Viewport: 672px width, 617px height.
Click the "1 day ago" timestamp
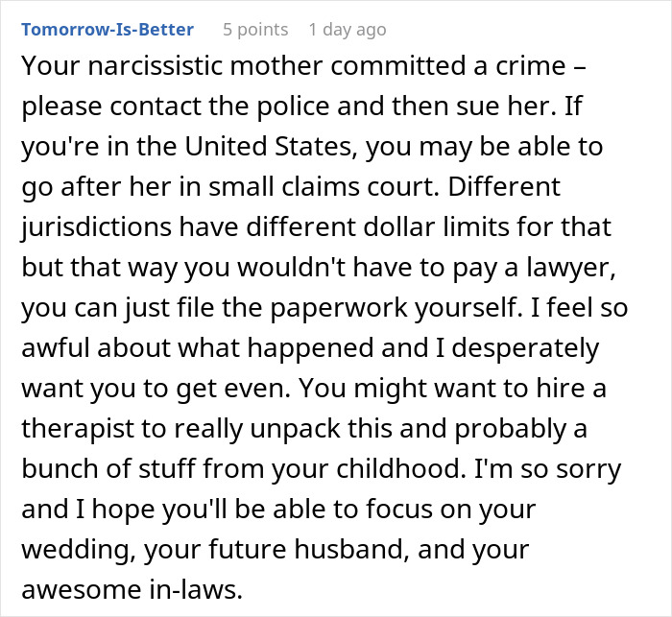pos(348,30)
